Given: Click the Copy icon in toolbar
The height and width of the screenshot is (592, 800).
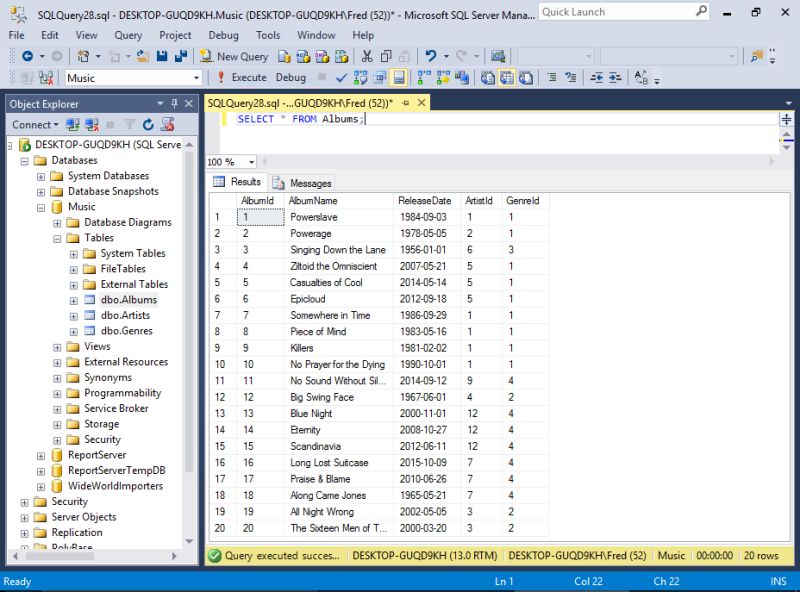Looking at the screenshot, I should (x=386, y=56).
